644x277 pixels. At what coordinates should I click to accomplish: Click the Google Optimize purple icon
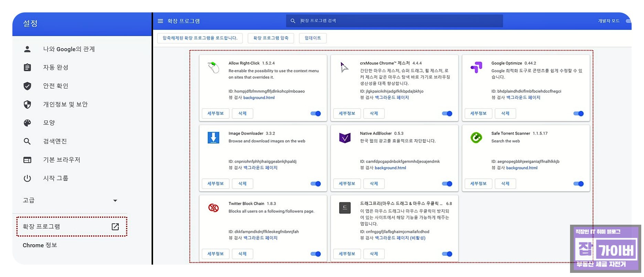[x=476, y=67]
